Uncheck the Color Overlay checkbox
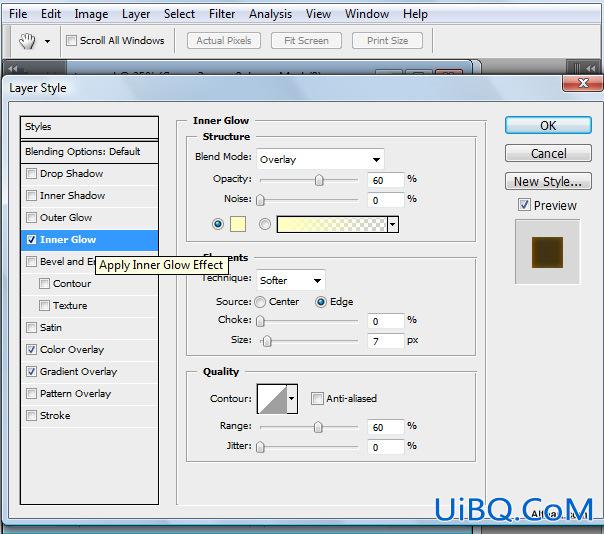This screenshot has width=604, height=534. 31,349
